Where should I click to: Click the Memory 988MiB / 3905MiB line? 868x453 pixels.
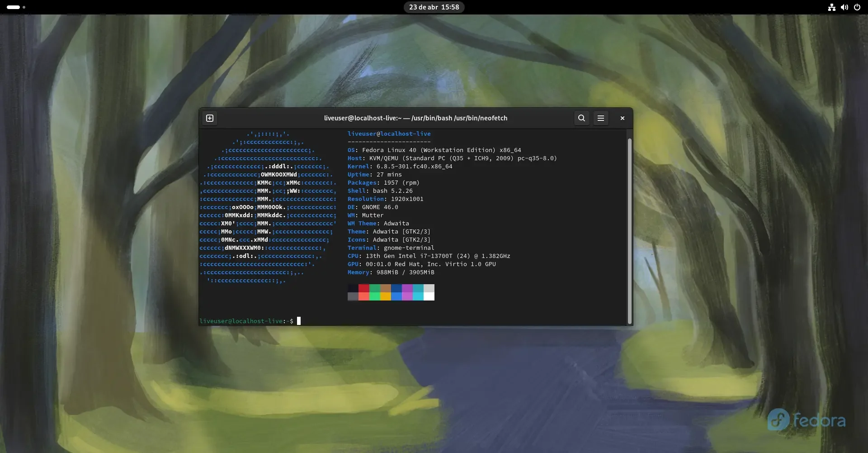391,272
